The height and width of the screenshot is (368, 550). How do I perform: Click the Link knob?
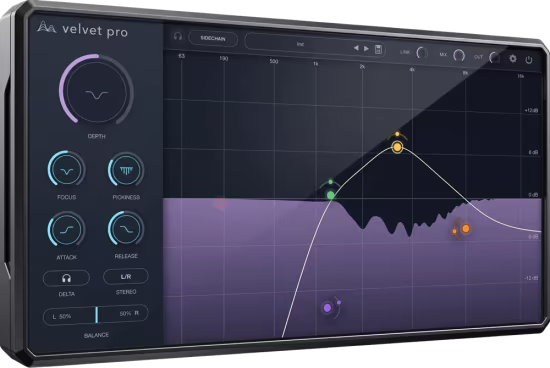[x=422, y=53]
